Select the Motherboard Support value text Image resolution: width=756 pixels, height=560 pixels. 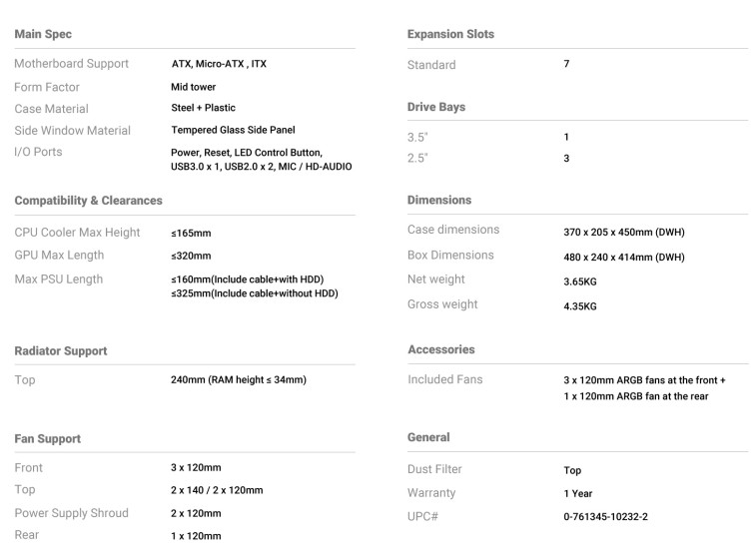coord(219,64)
